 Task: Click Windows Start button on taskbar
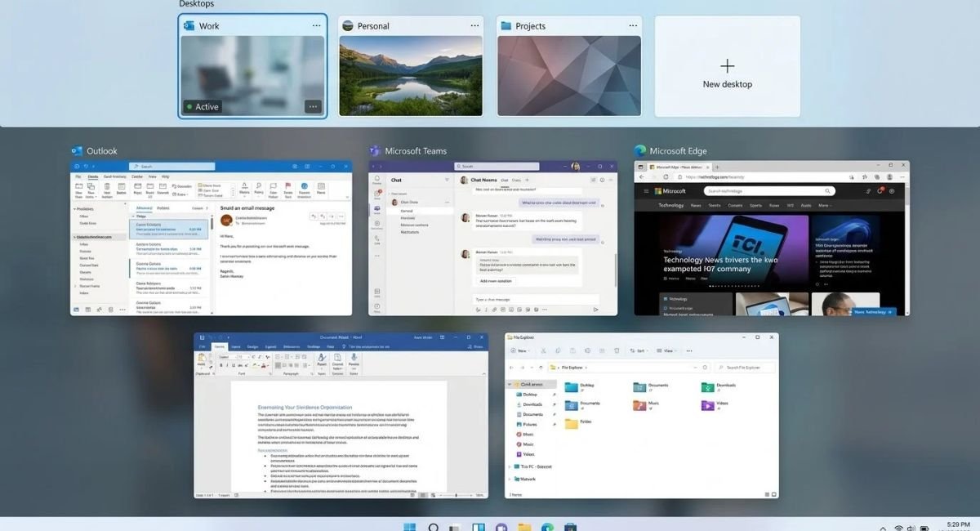409,527
